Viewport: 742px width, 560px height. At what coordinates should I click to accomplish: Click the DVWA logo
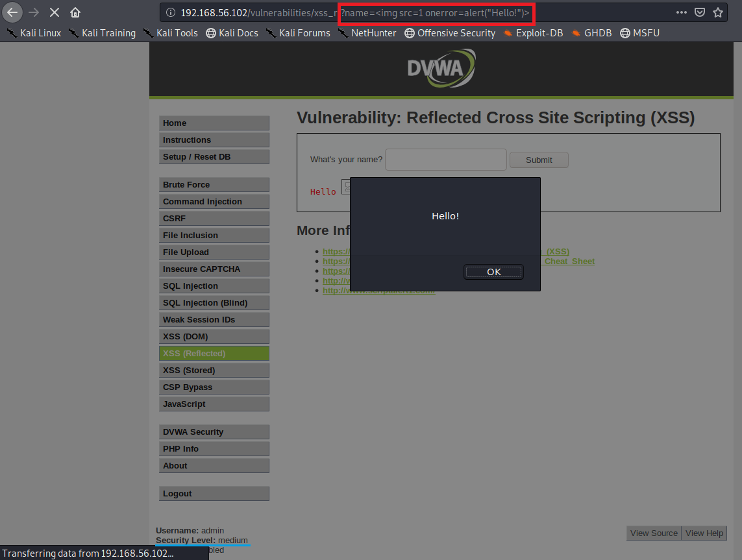tap(441, 69)
